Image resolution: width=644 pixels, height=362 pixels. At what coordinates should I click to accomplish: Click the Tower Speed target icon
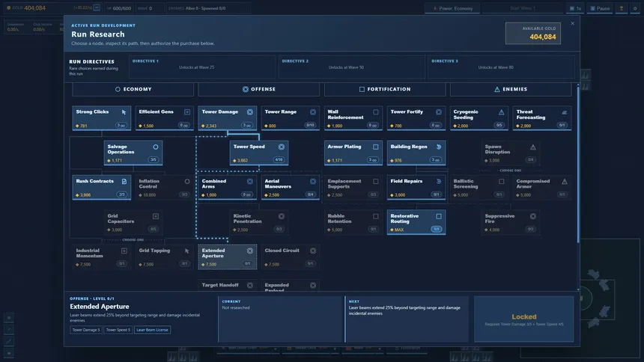(282, 147)
